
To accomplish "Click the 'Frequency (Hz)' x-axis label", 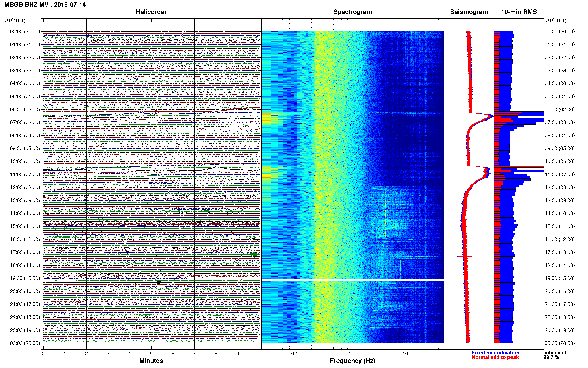I will (352, 361).
